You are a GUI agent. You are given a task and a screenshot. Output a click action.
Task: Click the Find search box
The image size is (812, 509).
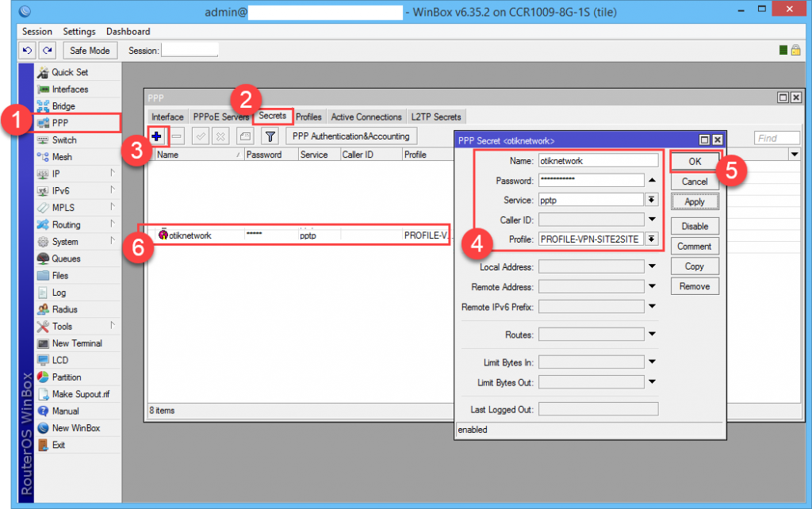(x=777, y=138)
